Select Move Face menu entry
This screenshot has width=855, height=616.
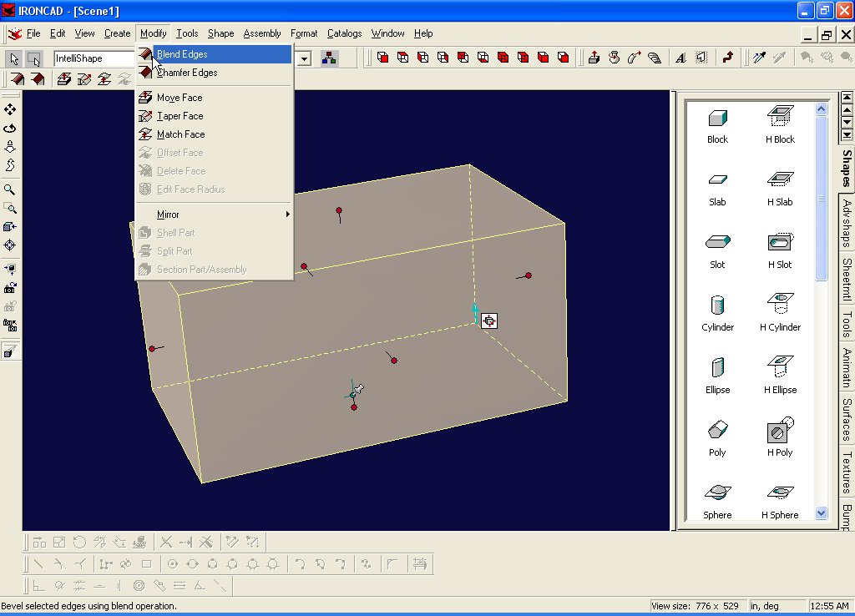pyautogui.click(x=214, y=98)
